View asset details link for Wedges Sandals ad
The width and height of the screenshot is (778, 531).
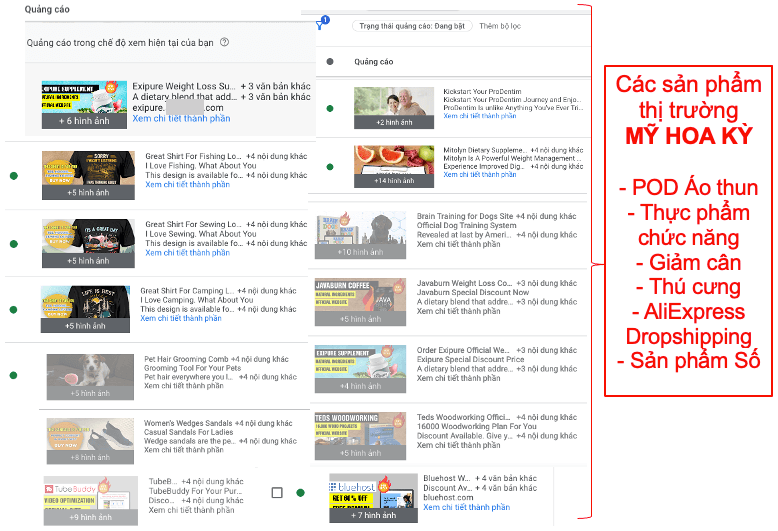pos(184,450)
